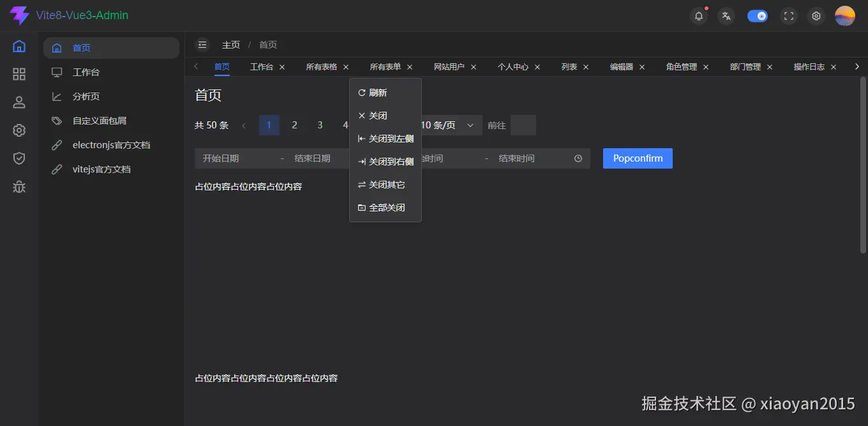This screenshot has height=426, width=868.
Task: Choose 关闭 in the context menu
Action: click(385, 116)
